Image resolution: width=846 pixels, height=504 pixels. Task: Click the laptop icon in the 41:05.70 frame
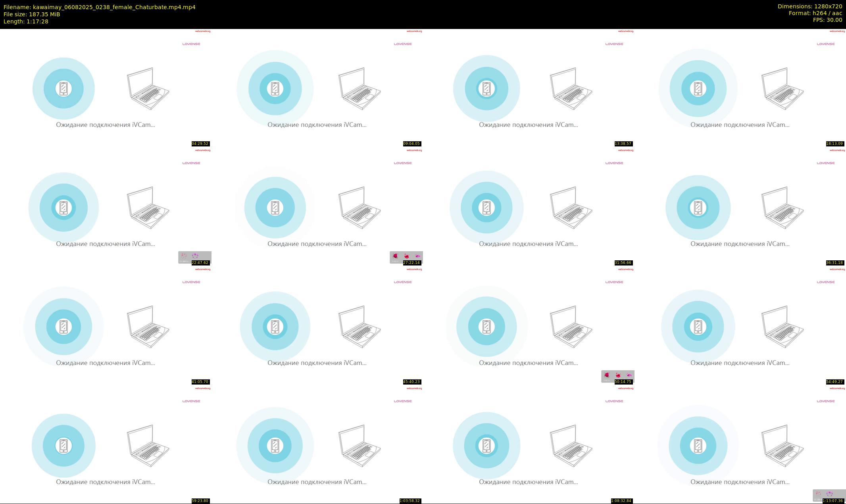coord(148,327)
